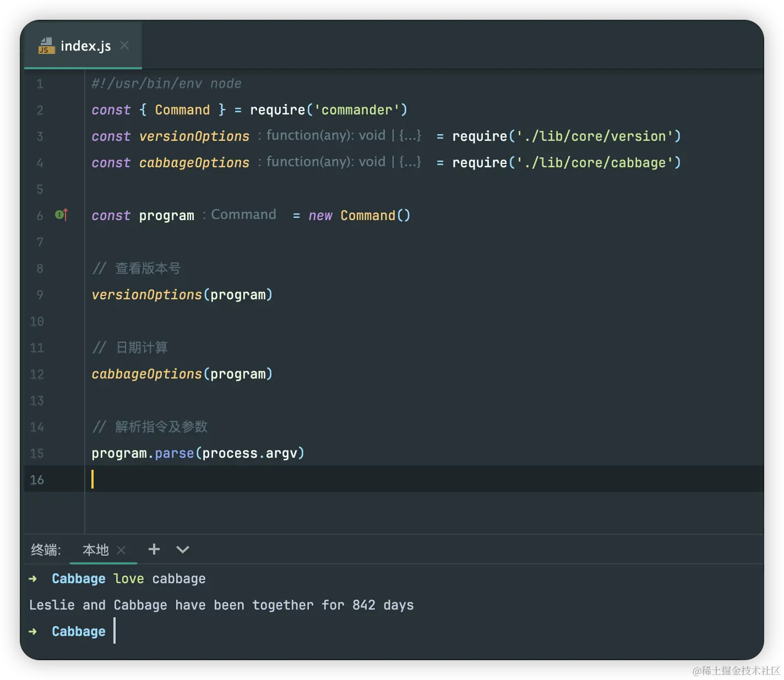Click the comment // 解析指令及参数

(150, 427)
